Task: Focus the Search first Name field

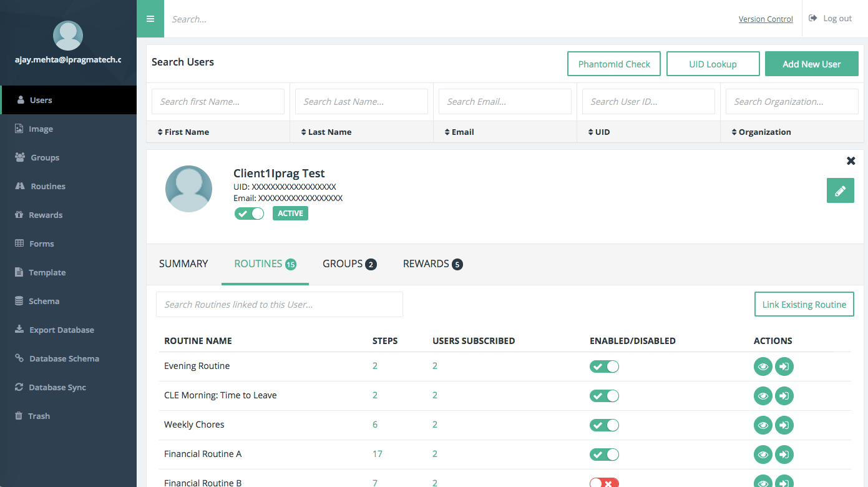Action: click(218, 101)
